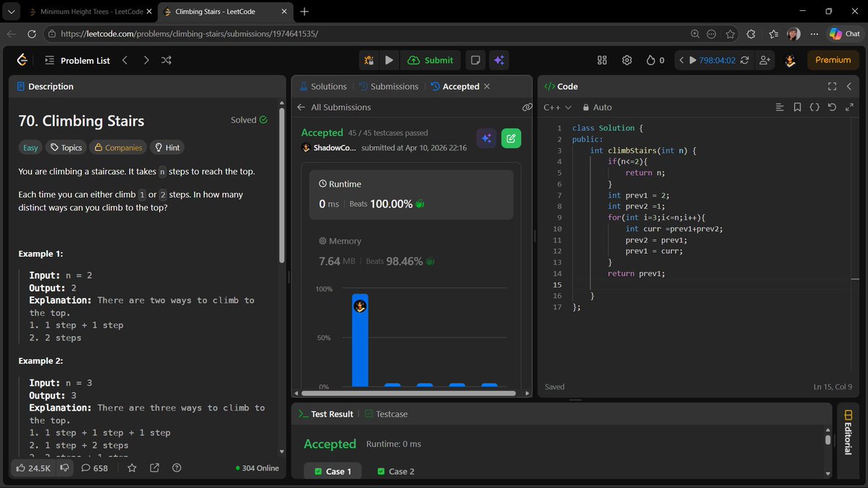Image resolution: width=868 pixels, height=488 pixels.
Task: Select the Runtime stats card
Action: [411, 194]
